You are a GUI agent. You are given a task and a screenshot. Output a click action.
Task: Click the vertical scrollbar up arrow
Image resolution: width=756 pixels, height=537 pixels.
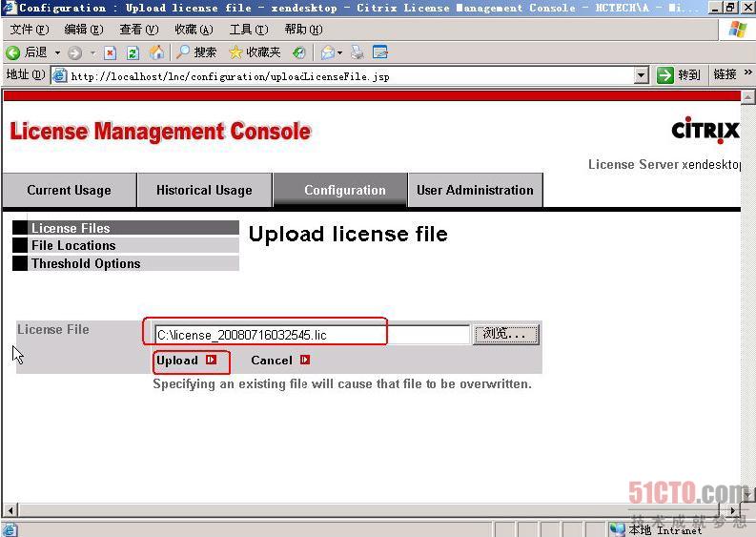[747, 97]
